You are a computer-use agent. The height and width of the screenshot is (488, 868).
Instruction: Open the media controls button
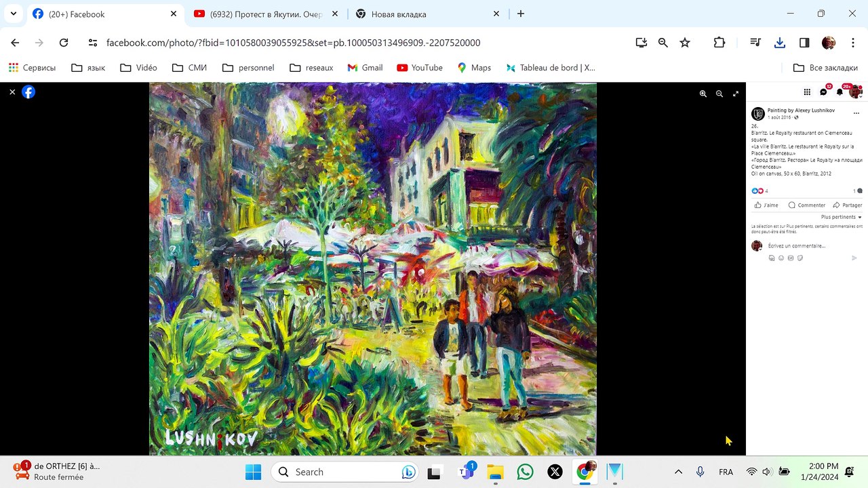click(x=755, y=43)
